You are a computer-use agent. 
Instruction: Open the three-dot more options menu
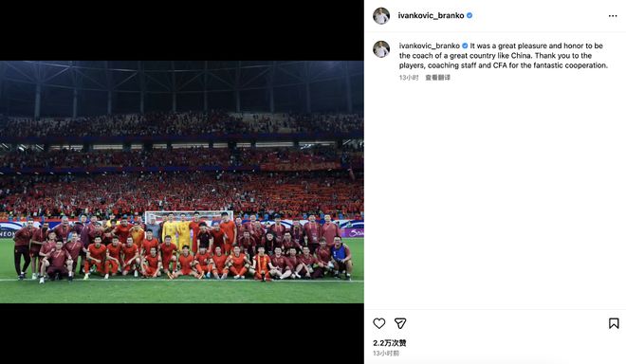pos(613,16)
